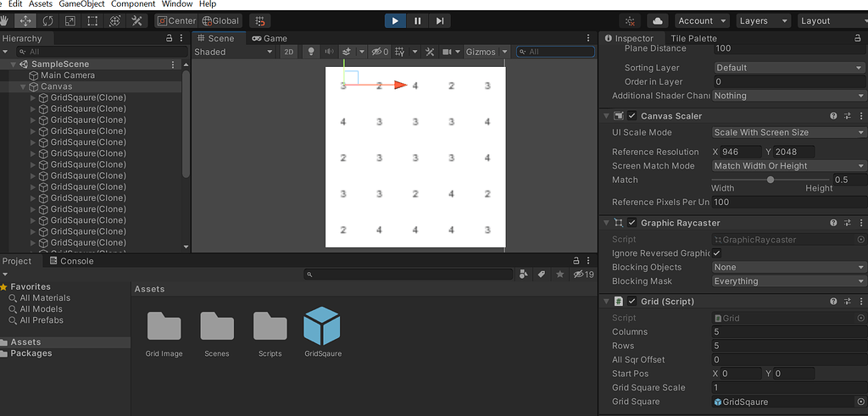Open Scene view component tools settings
This screenshot has height=416, width=868.
[x=430, y=52]
